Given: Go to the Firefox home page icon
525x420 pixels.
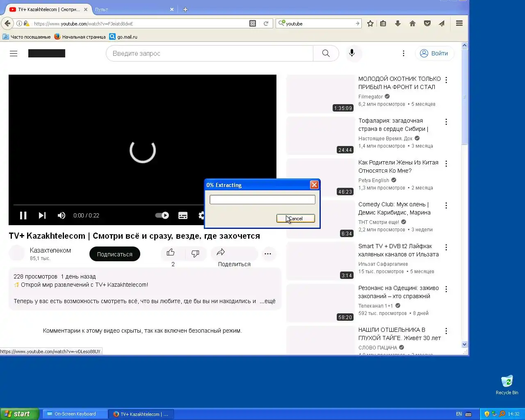Looking at the screenshot, I should coord(413,23).
